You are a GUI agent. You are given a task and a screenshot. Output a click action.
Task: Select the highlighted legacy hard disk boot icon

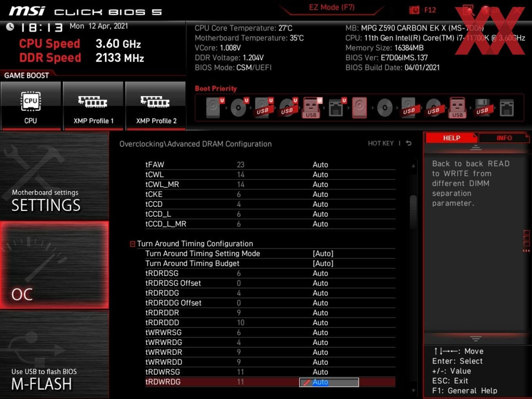[359, 108]
